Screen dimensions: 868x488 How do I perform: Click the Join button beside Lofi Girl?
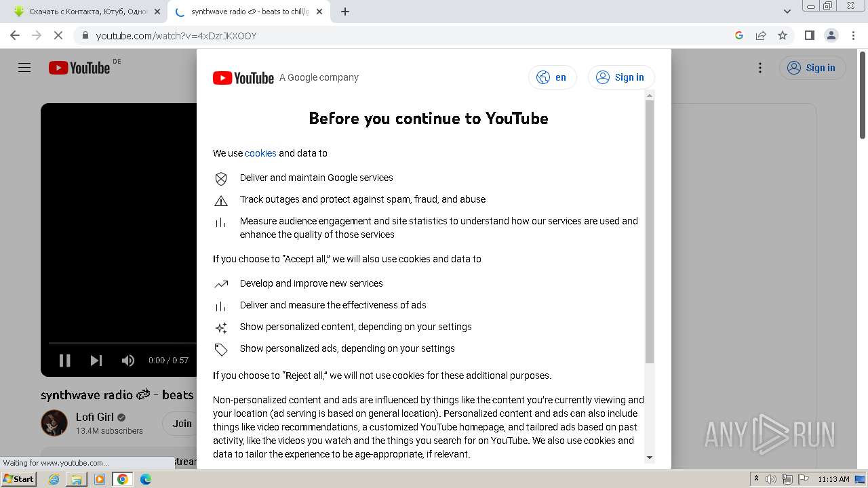point(182,424)
